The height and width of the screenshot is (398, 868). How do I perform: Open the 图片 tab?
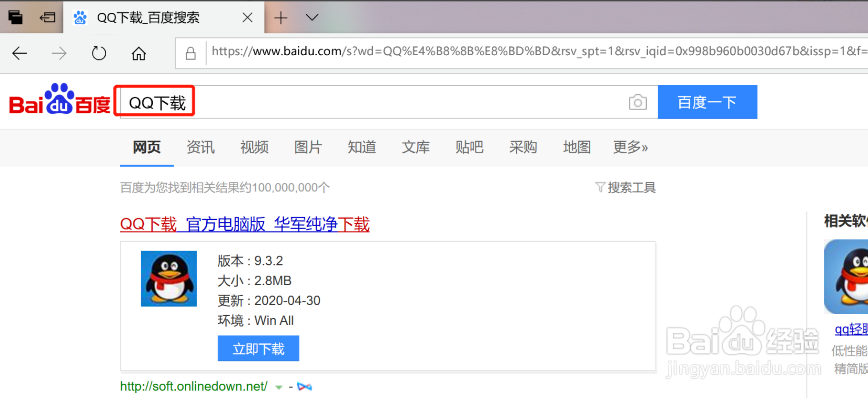click(308, 147)
